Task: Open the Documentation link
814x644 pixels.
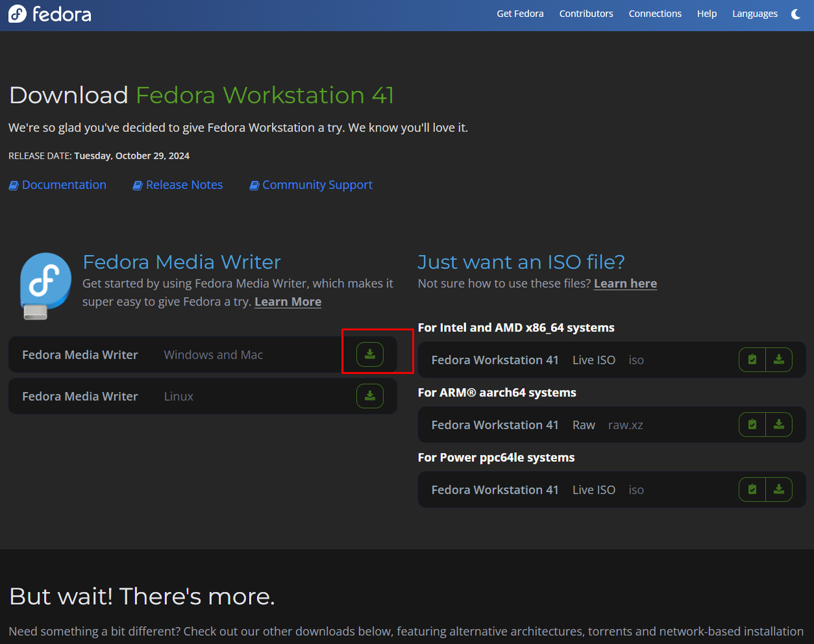Action: click(64, 185)
